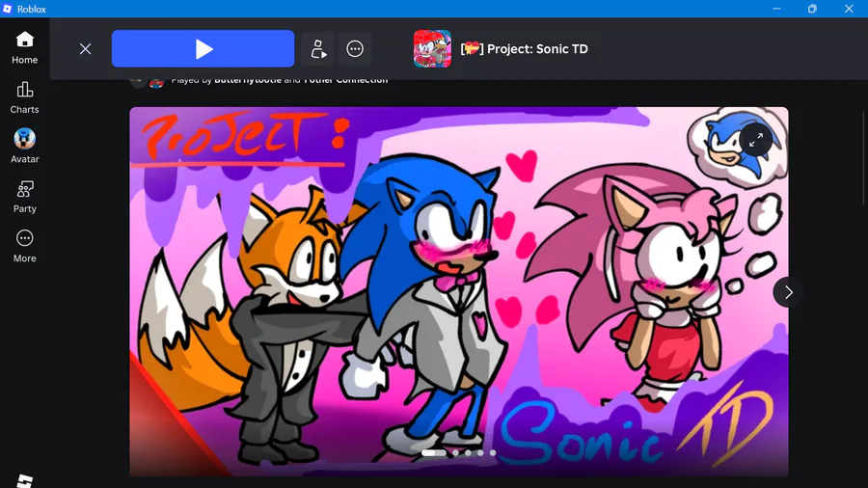Start playing Project: Sonic TD
Screen dimensions: 868x488
coord(203,48)
